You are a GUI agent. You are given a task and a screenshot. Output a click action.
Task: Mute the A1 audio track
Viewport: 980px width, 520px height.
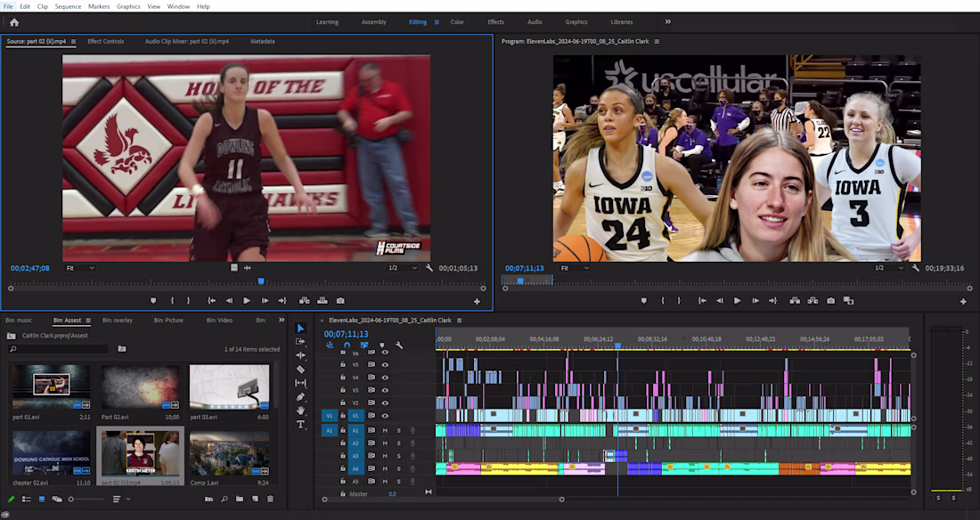pyautogui.click(x=385, y=430)
